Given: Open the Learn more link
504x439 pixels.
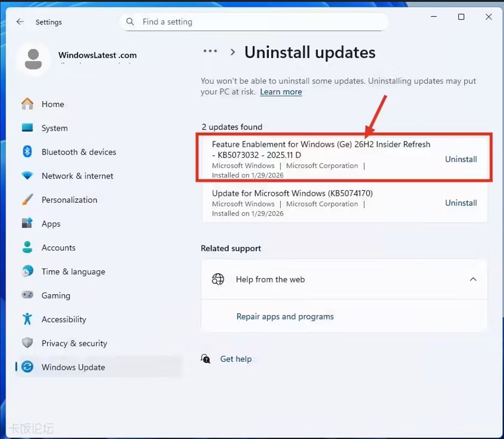Looking at the screenshot, I should tap(281, 92).
